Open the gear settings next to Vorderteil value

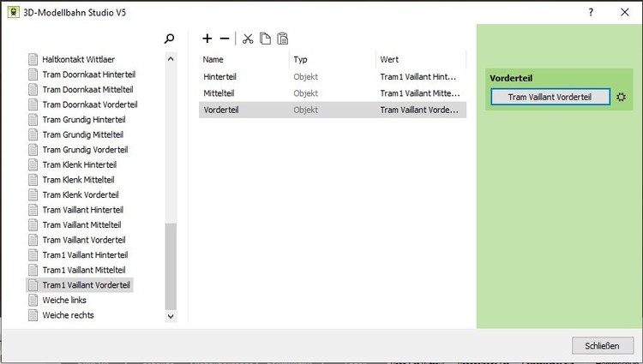(621, 97)
